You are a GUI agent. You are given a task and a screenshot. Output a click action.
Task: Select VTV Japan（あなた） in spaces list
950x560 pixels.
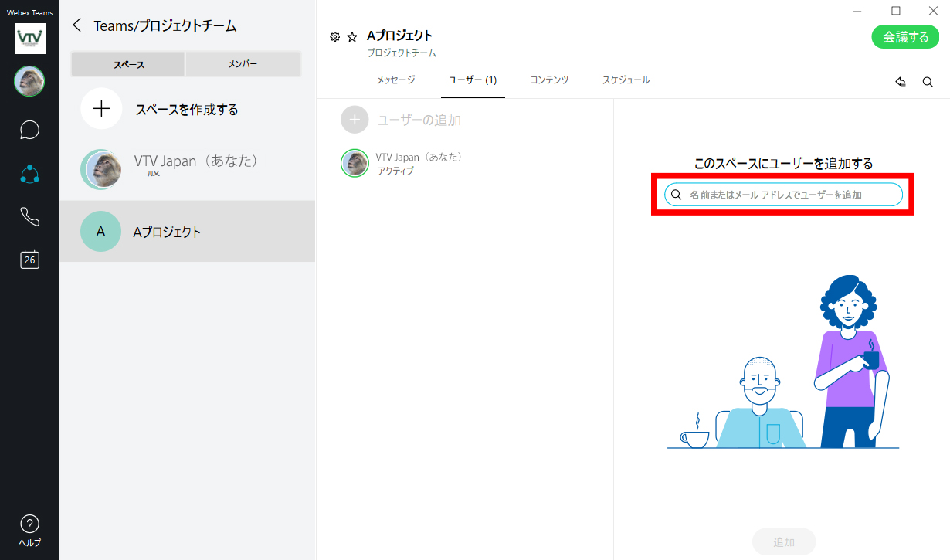[x=188, y=169]
